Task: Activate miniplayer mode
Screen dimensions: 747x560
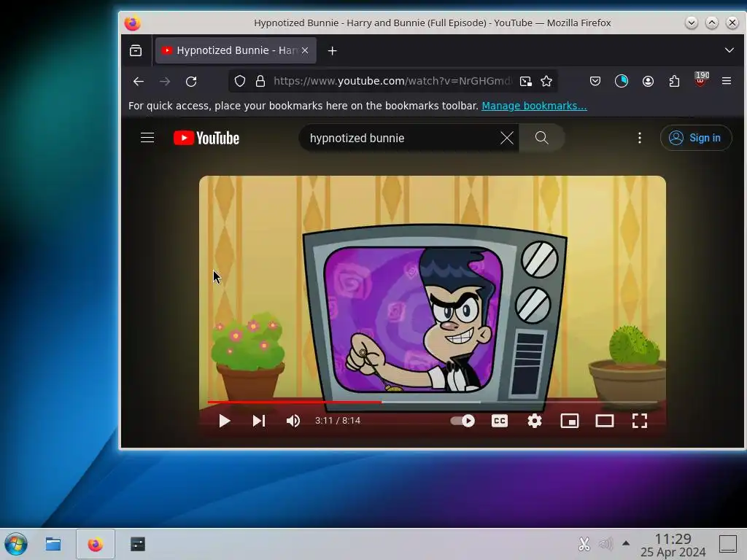Action: 570,421
